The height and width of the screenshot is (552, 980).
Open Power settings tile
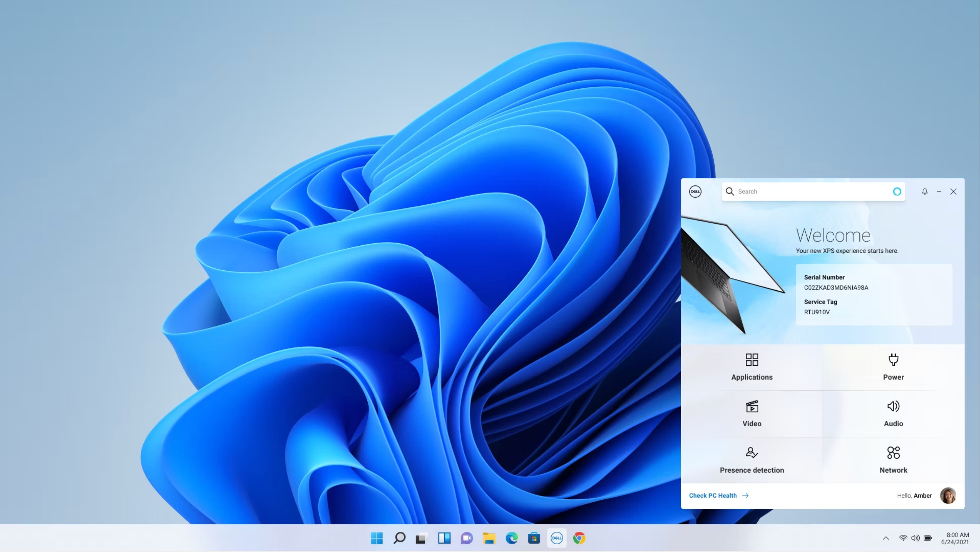pyautogui.click(x=893, y=367)
